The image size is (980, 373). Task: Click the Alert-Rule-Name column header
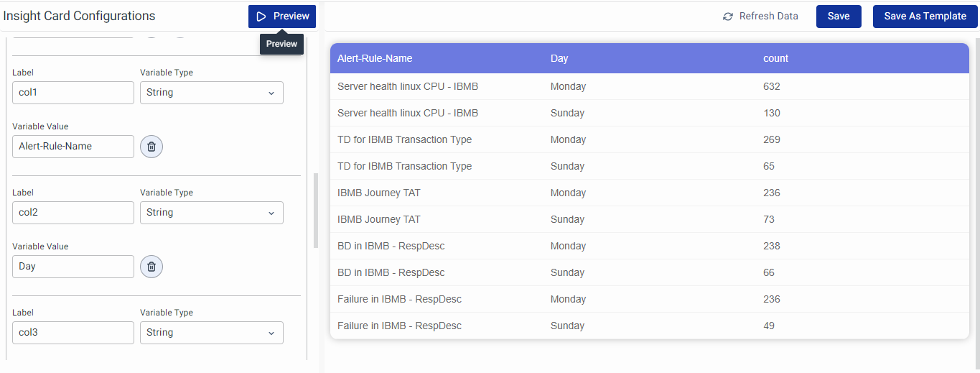(x=375, y=58)
